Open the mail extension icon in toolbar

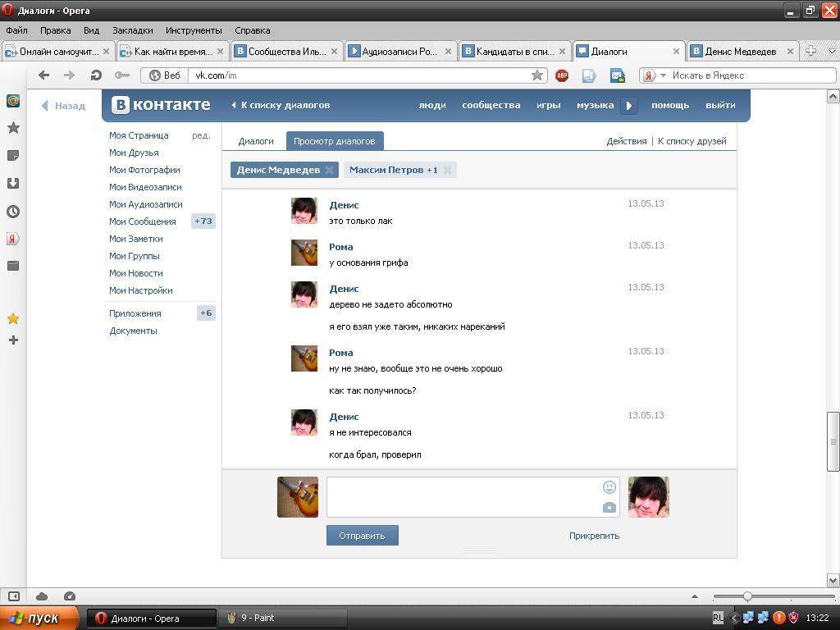click(617, 75)
